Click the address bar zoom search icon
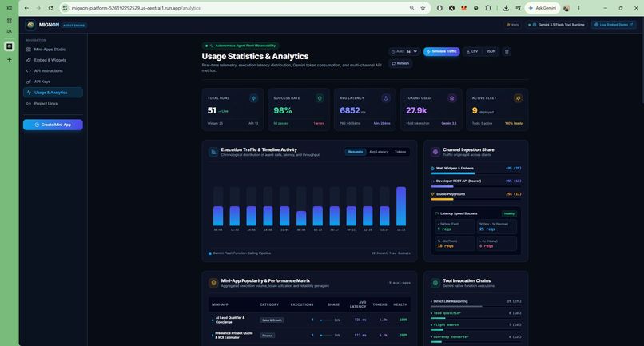The image size is (644, 346). [412, 8]
